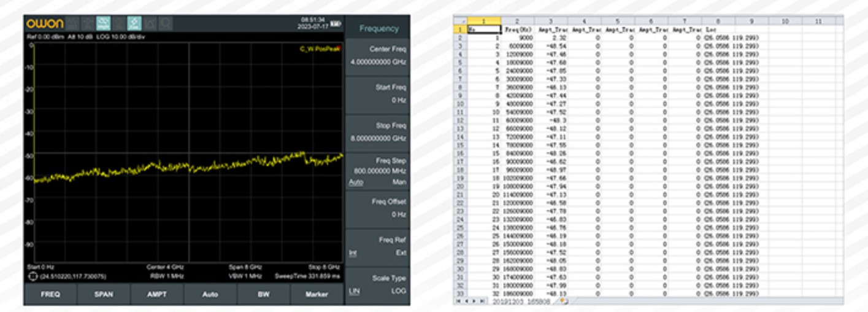The width and height of the screenshot is (868, 312).
Task: Select Ext for Freq Ref
Action: (401, 253)
